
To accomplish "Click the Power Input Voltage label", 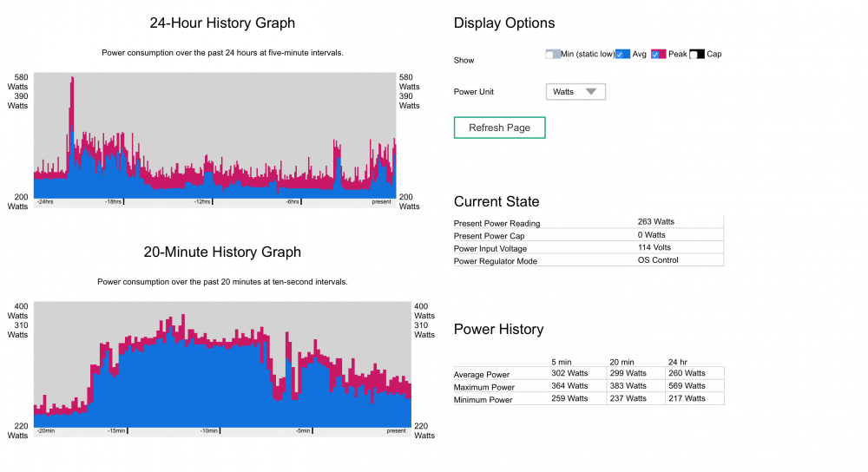I will pyautogui.click(x=490, y=249).
